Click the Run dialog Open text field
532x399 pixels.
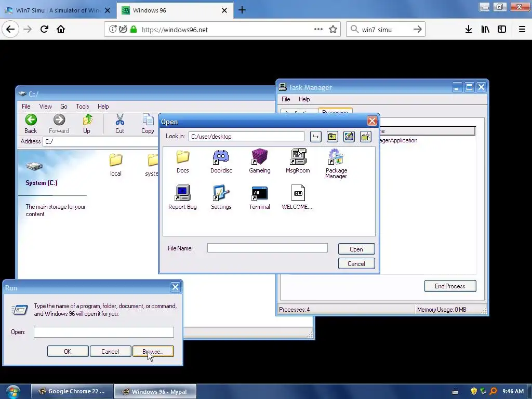[104, 332]
